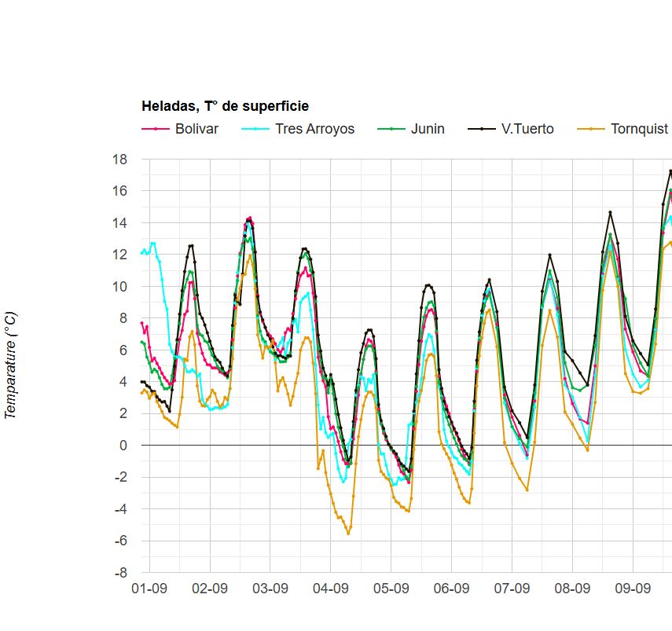Click the 12 value on y-axis
672x631 pixels.
(120, 255)
